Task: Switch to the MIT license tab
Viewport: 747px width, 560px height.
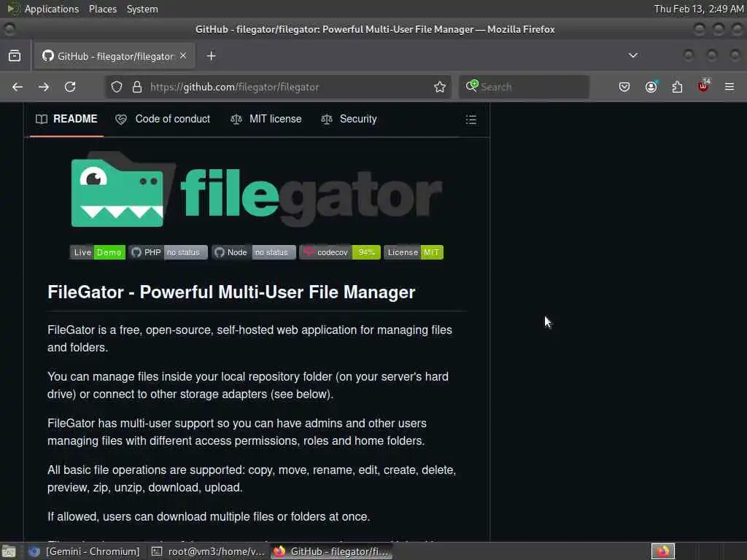Action: coord(266,119)
